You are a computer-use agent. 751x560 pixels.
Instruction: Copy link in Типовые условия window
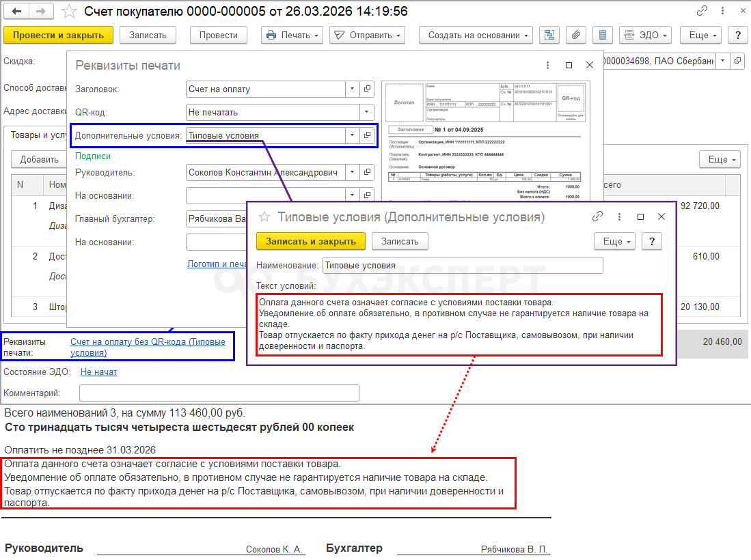597,216
